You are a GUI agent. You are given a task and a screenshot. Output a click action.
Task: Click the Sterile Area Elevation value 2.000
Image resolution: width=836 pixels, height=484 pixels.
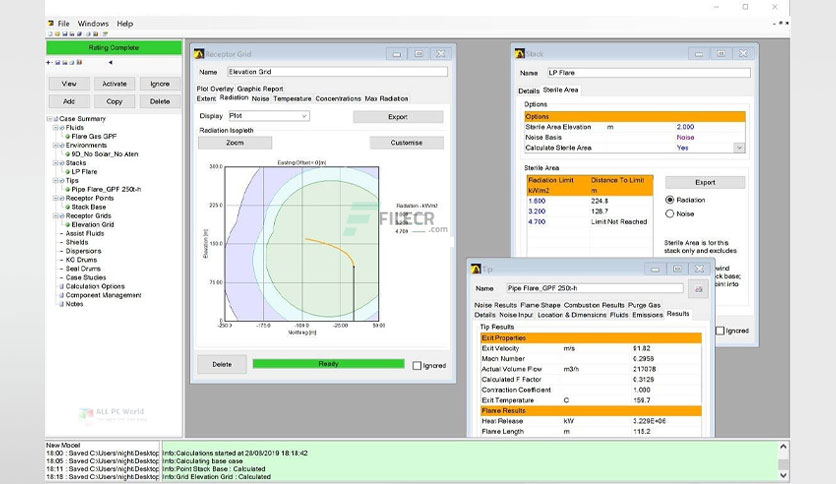[x=685, y=127]
